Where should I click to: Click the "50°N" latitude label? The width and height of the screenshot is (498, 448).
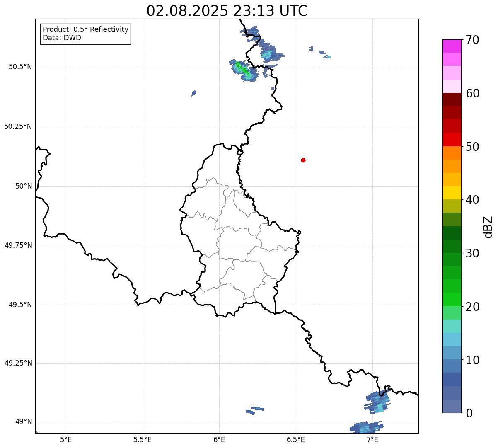point(24,186)
